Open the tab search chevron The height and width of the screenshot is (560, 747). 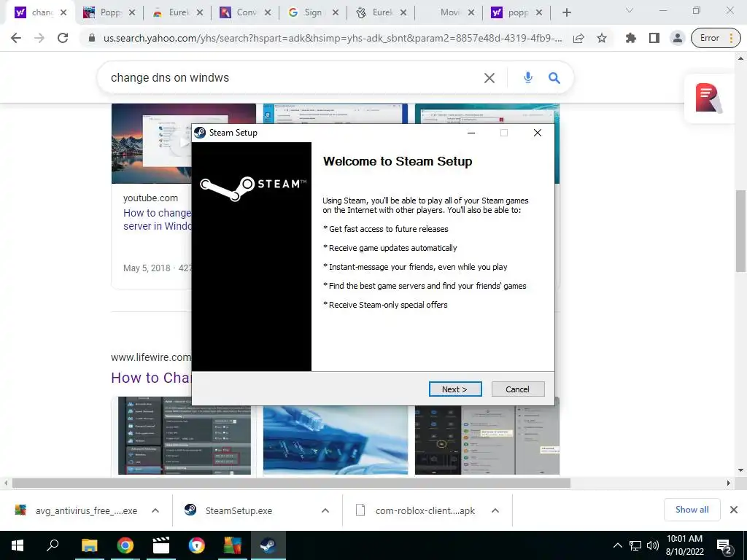pyautogui.click(x=630, y=10)
